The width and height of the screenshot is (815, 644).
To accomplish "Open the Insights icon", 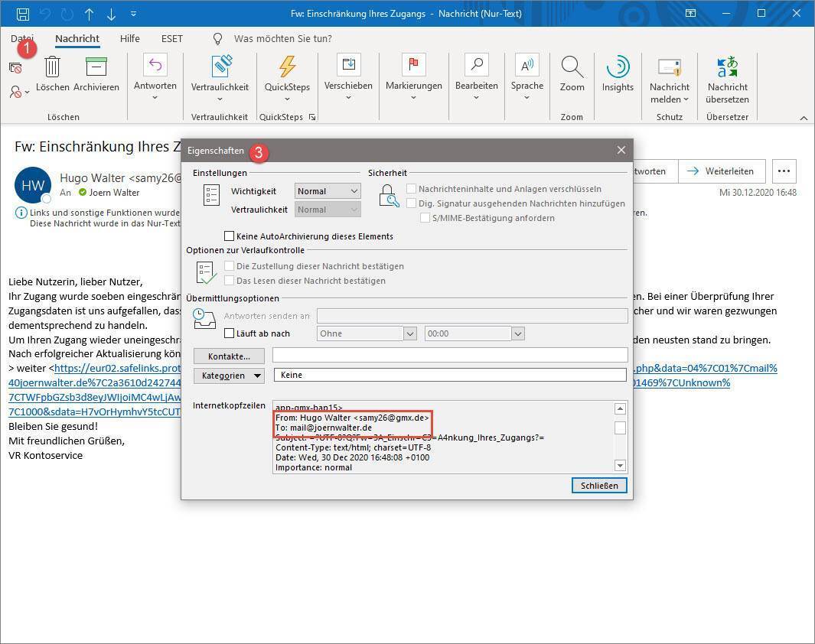I will [618, 67].
